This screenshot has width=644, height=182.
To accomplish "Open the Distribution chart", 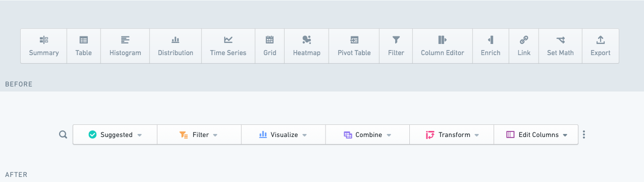I will (176, 46).
